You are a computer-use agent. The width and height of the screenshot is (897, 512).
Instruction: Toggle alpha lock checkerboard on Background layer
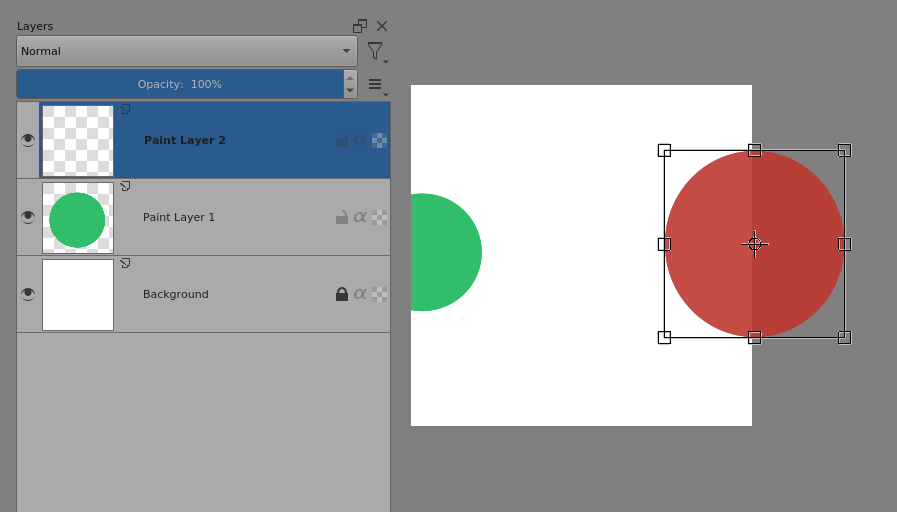click(379, 294)
